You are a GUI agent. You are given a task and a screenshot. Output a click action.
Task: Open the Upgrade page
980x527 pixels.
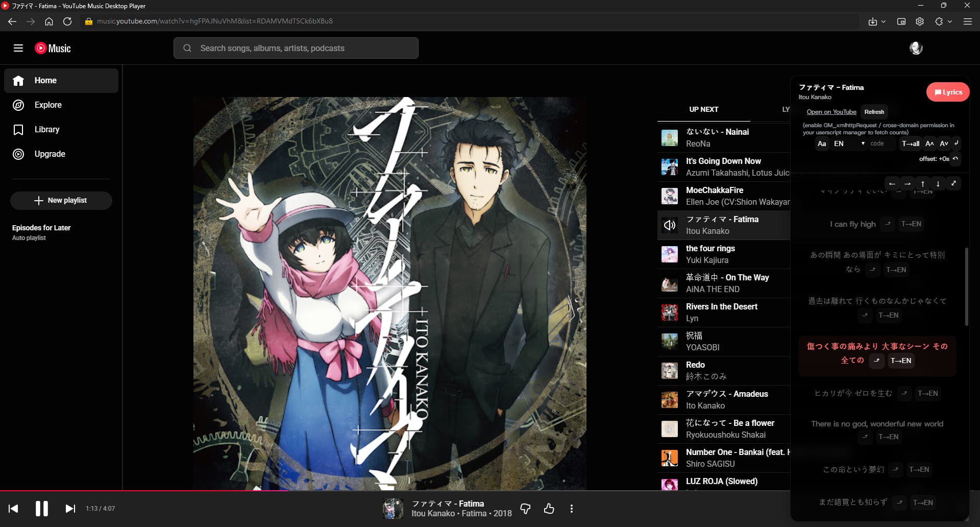pyautogui.click(x=61, y=154)
